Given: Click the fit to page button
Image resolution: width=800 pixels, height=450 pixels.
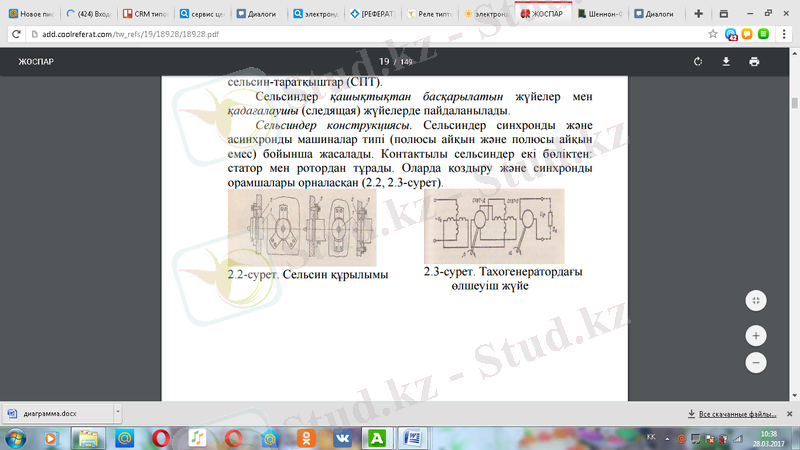Looking at the screenshot, I should pos(756,300).
